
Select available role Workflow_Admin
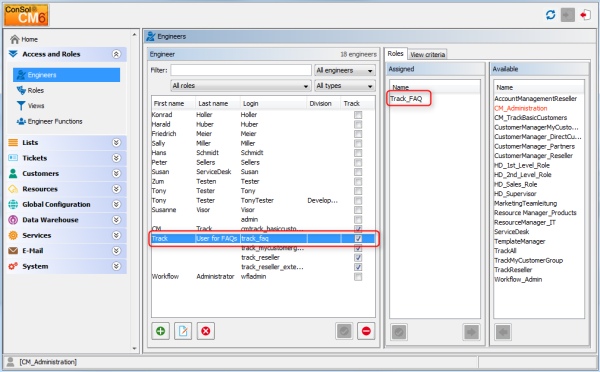click(518, 279)
